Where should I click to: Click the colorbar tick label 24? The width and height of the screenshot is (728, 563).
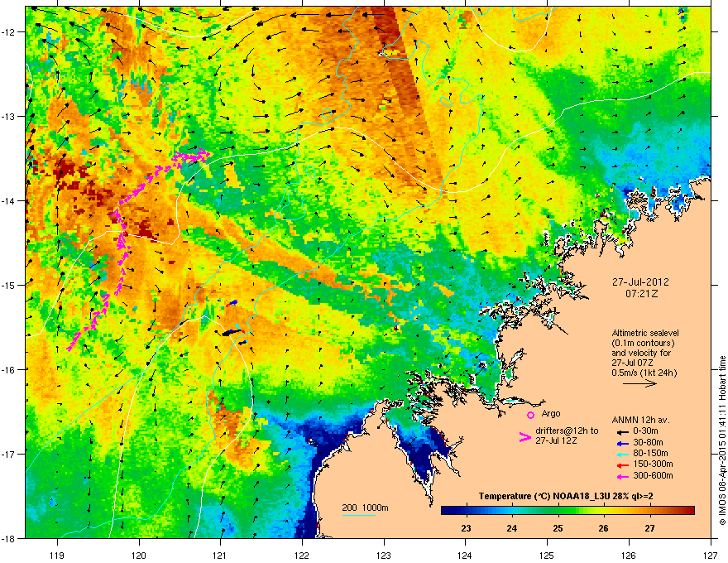pyautogui.click(x=511, y=528)
